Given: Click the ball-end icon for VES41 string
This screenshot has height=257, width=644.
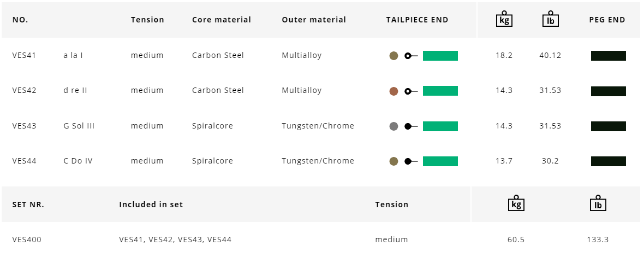Looking at the screenshot, I should [410, 56].
